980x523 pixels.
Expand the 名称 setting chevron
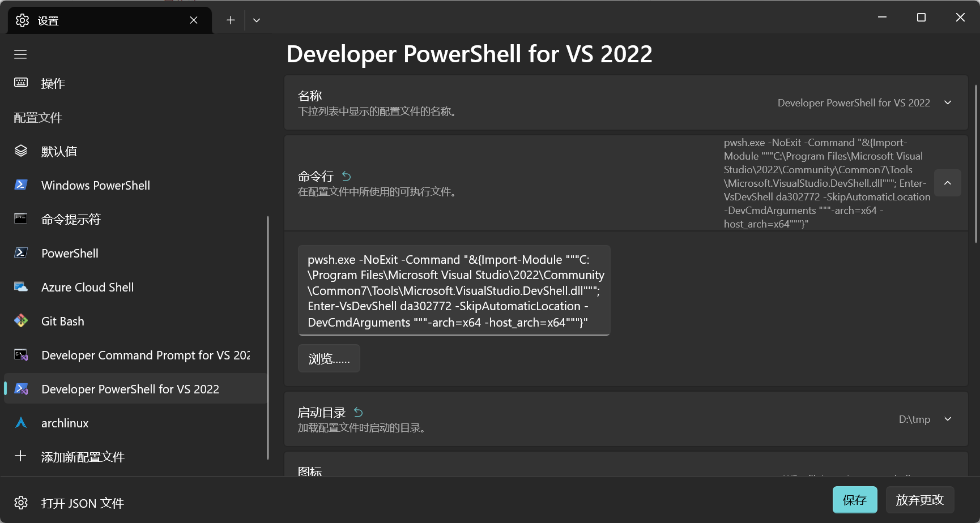(948, 102)
